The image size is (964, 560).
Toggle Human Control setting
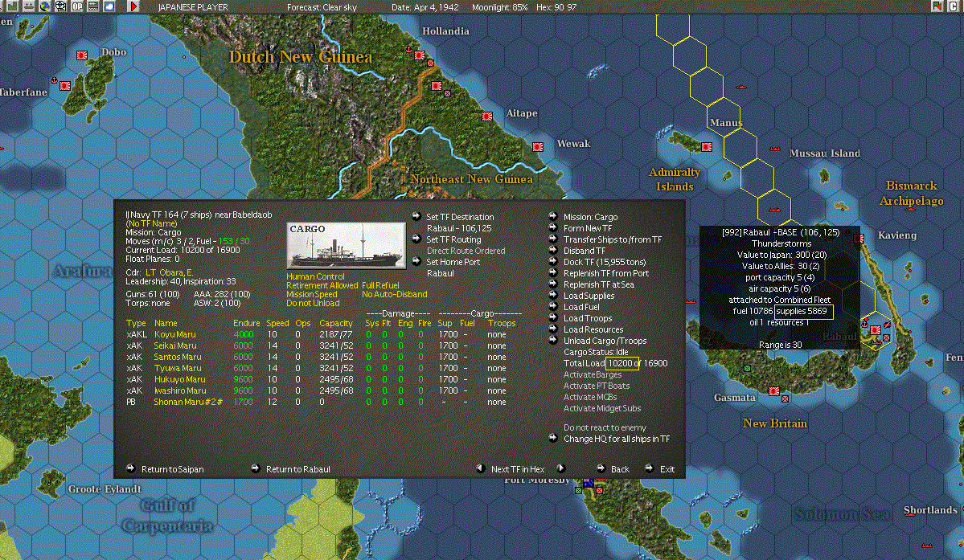pos(315,276)
